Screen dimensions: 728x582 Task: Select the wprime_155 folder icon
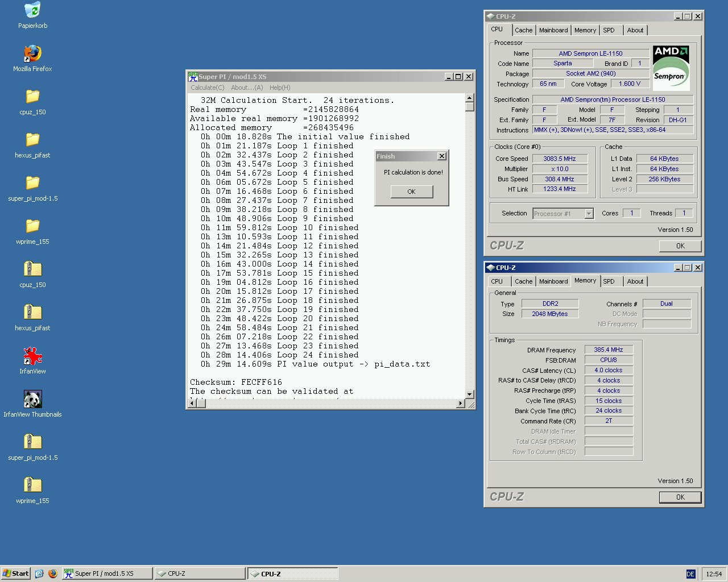tap(32, 226)
